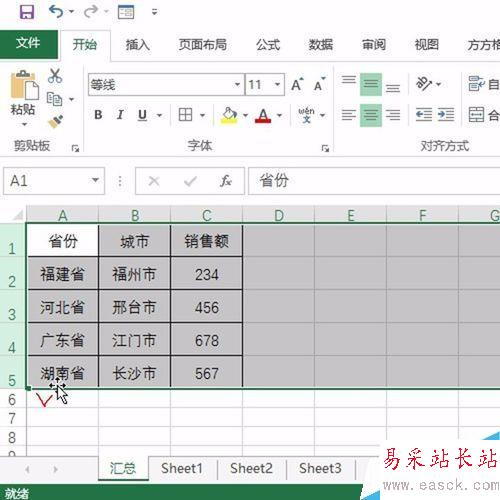Set middle vertical alignment

[371, 84]
